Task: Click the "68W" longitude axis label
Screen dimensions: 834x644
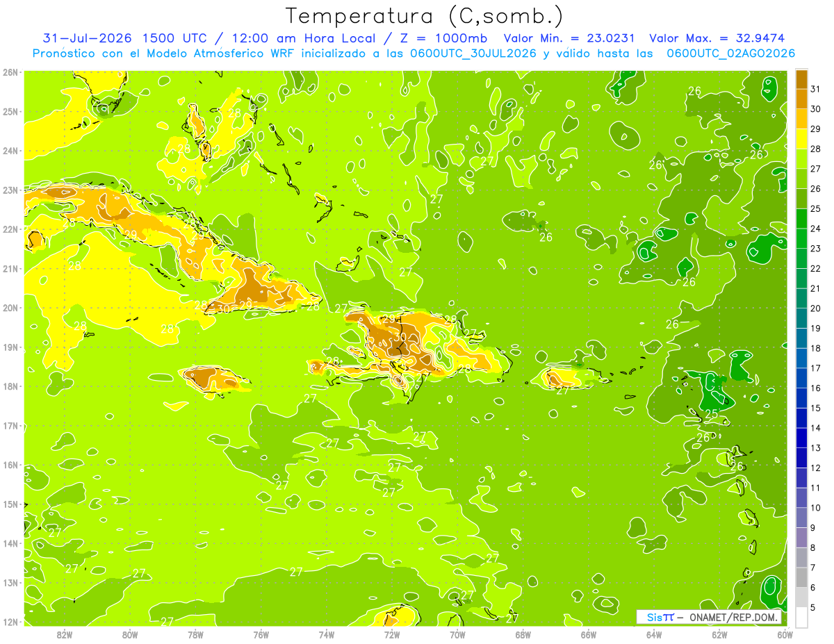Action: pyautogui.click(x=523, y=634)
